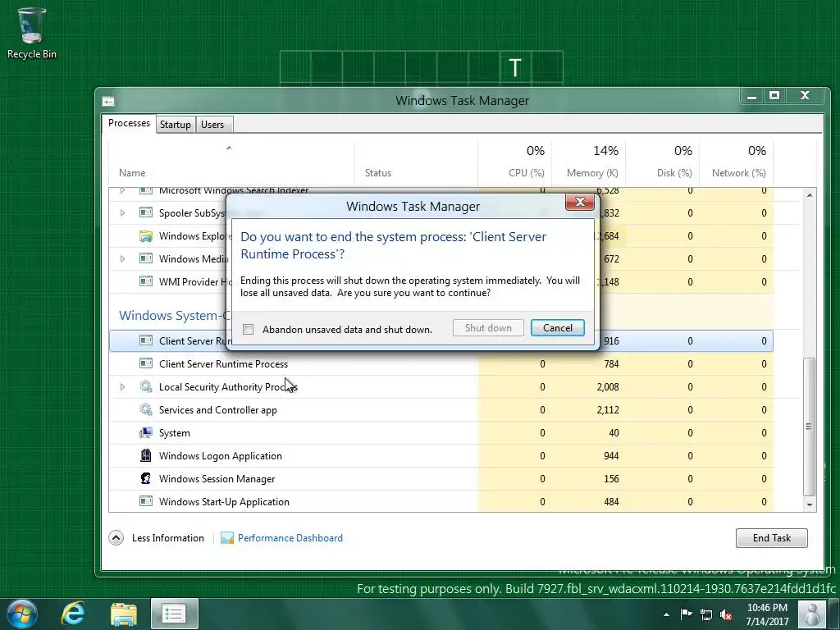Click Task Manager title bar icon
The width and height of the screenshot is (840, 630).
click(x=108, y=101)
